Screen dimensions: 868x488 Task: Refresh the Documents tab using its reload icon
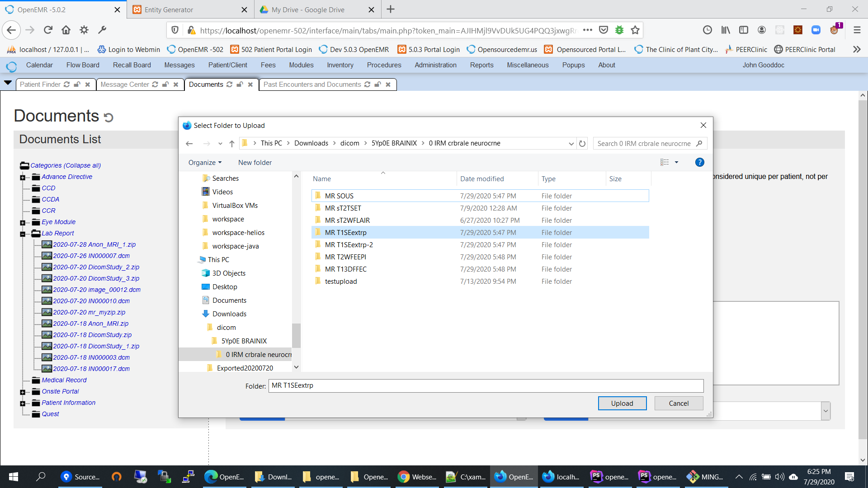point(229,84)
